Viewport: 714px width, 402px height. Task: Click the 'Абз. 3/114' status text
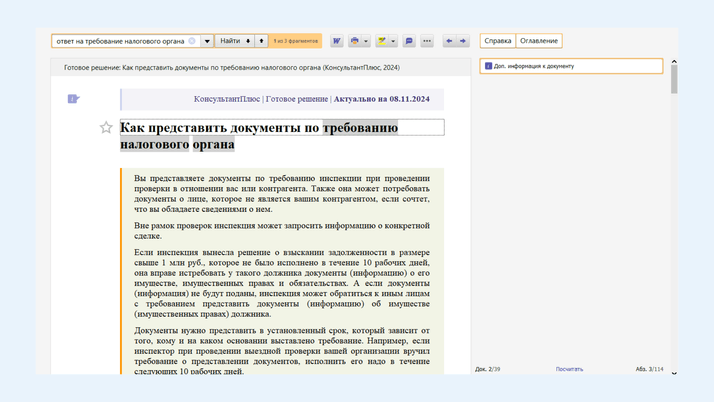649,369
